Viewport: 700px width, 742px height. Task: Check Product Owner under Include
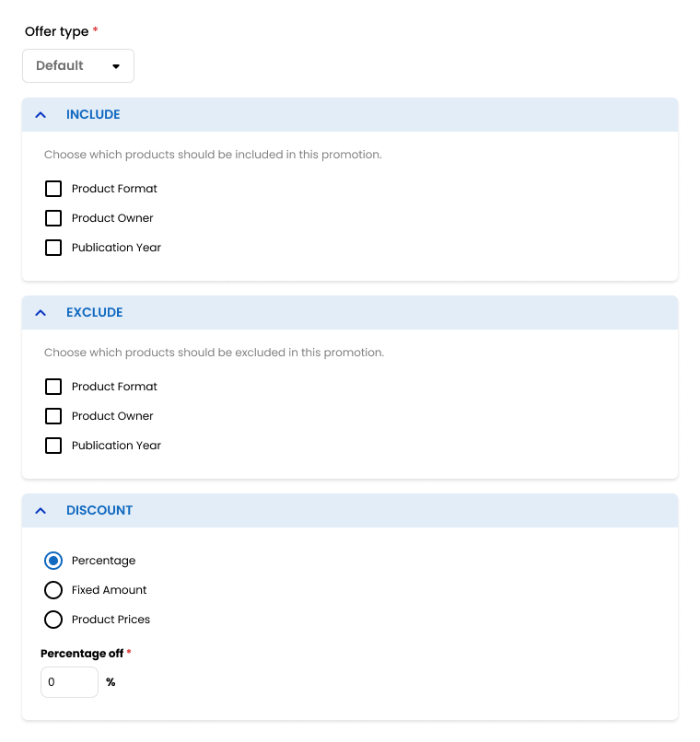53,218
